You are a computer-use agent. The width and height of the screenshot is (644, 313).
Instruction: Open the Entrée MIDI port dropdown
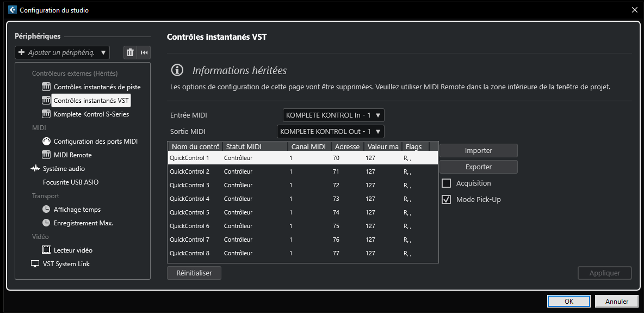tap(333, 115)
